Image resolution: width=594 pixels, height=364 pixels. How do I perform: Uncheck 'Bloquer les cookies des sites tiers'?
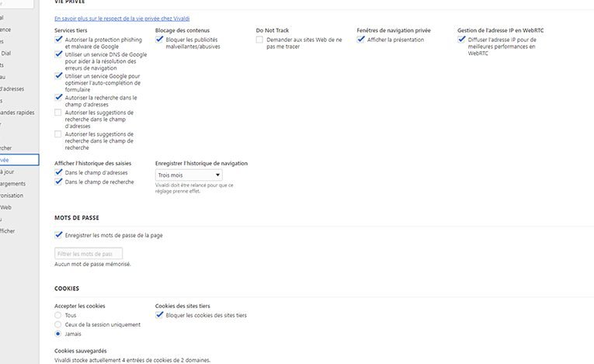pyautogui.click(x=160, y=316)
